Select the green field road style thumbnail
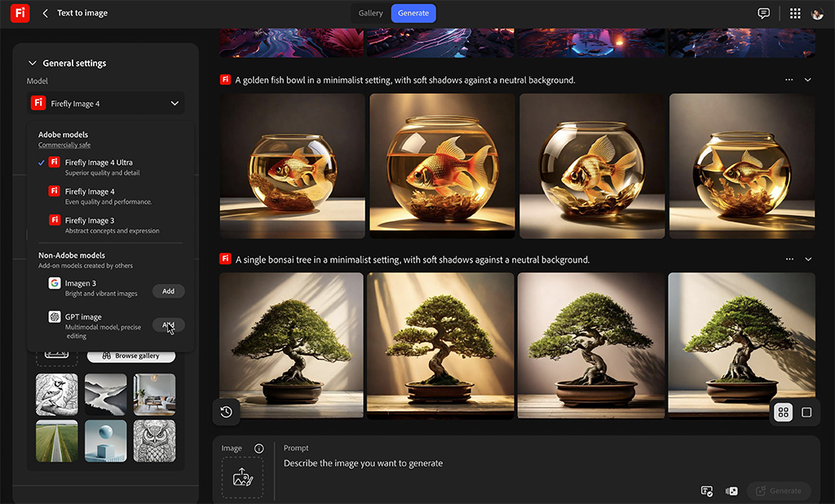This screenshot has width=835, height=504. point(57,441)
